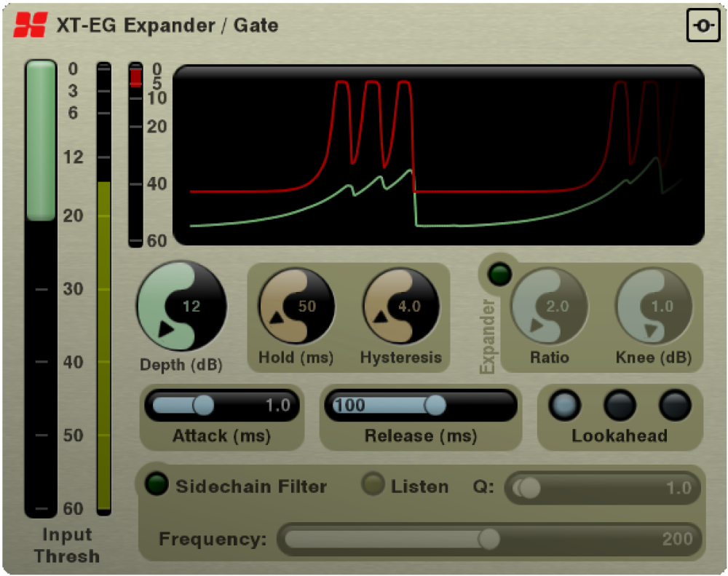Adjust the Depth (dB) knob
This screenshot has height=576, width=728.
pyautogui.click(x=181, y=306)
